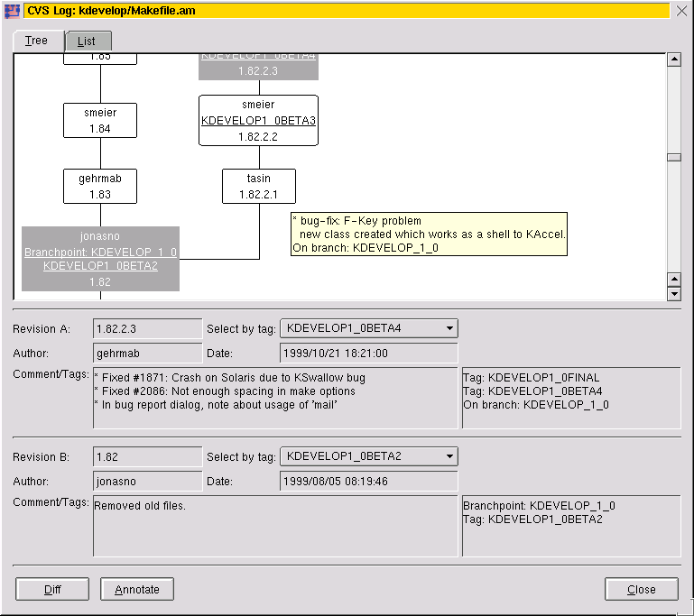Screen dimensions: 694x616
Task: Switch to the List tab
Action: (x=88, y=41)
